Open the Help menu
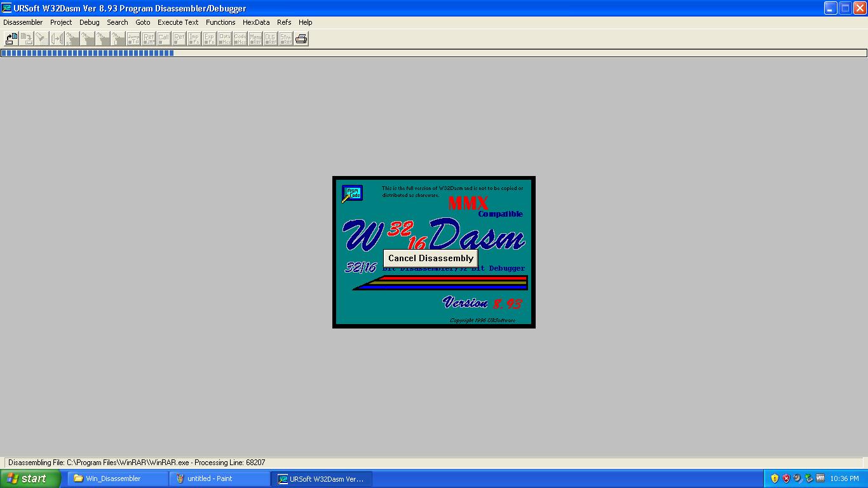 (x=305, y=22)
